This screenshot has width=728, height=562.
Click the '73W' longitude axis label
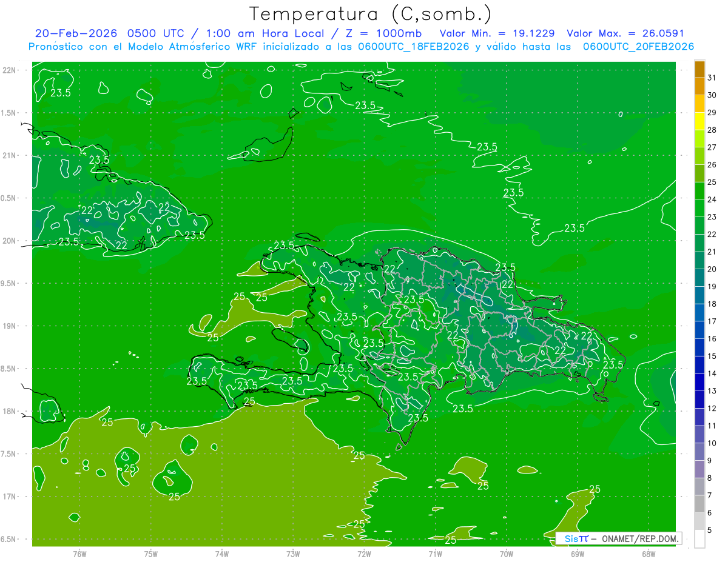pos(293,554)
